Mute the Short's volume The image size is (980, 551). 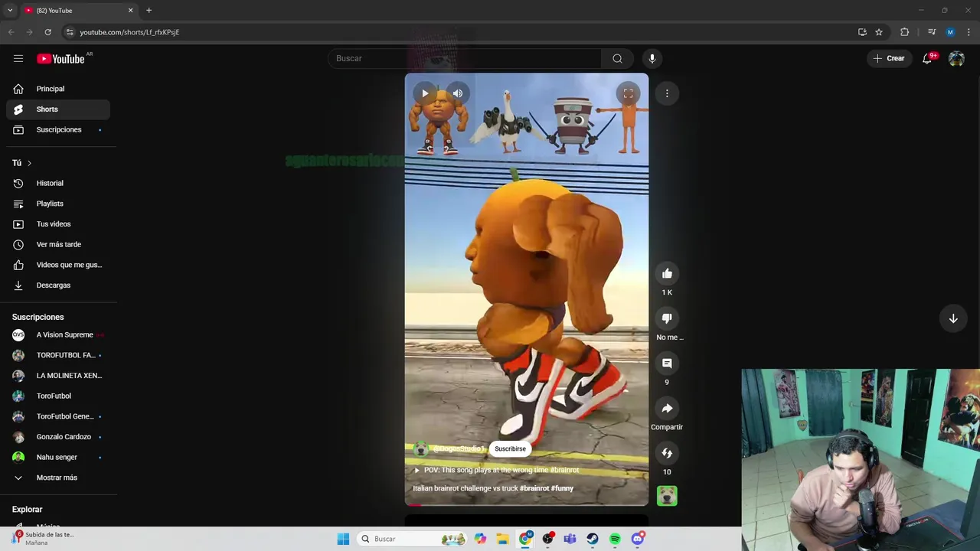click(x=458, y=93)
